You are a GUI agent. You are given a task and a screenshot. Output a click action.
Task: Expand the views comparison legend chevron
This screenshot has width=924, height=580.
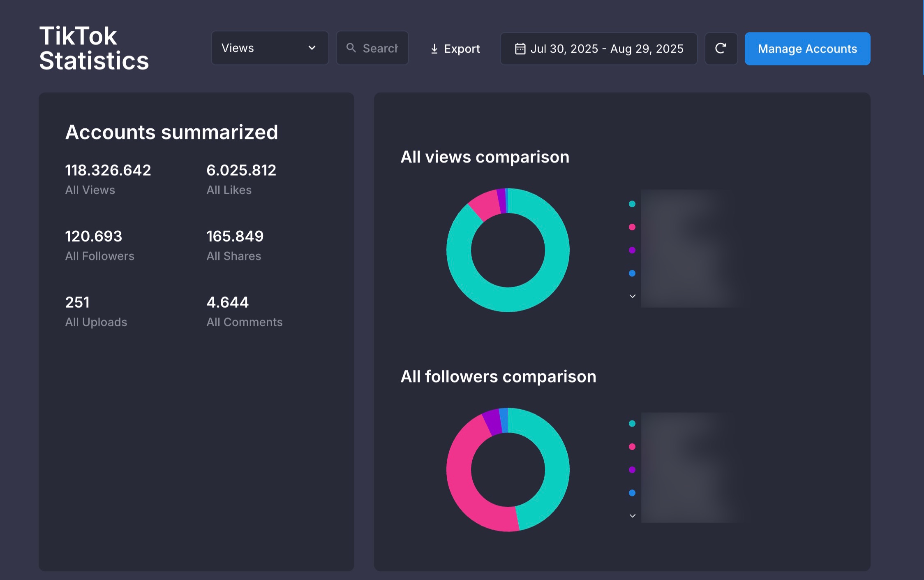tap(633, 296)
